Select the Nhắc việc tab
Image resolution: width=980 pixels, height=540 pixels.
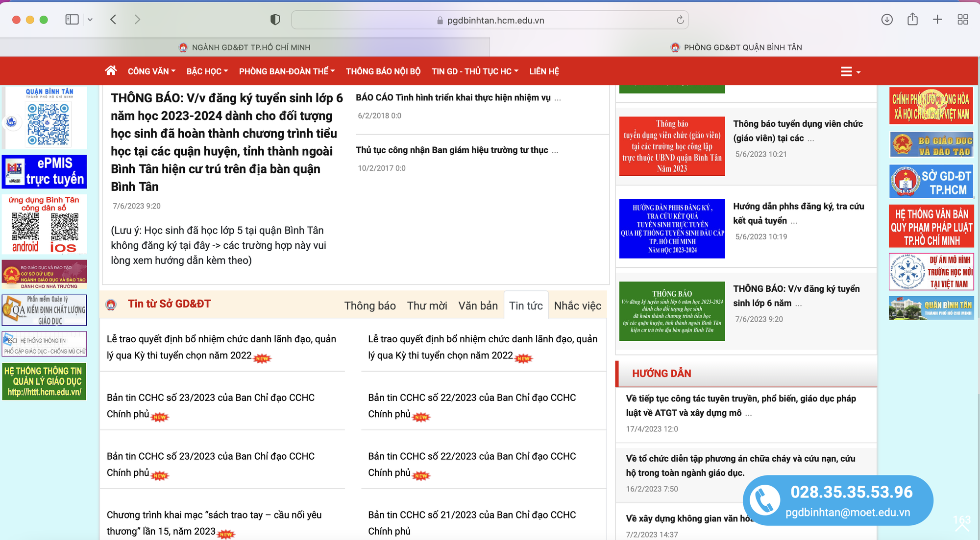(578, 306)
